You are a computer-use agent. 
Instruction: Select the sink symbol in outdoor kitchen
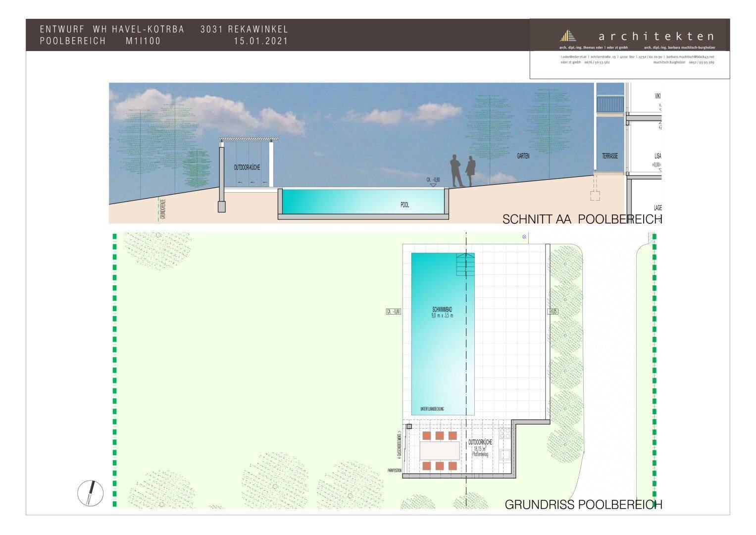pos(505,455)
